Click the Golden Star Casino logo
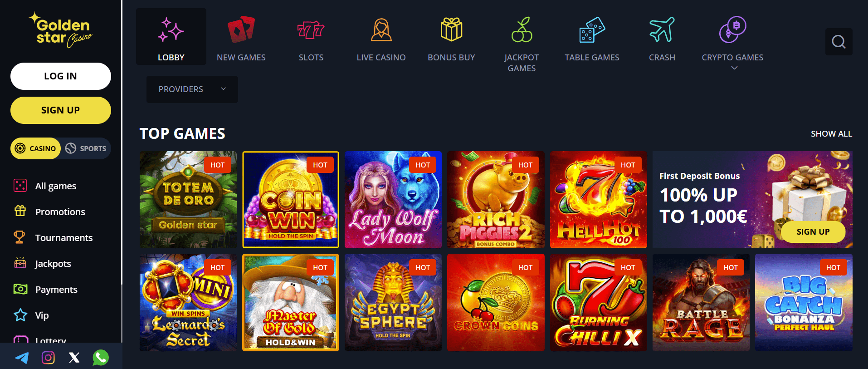 (60, 30)
